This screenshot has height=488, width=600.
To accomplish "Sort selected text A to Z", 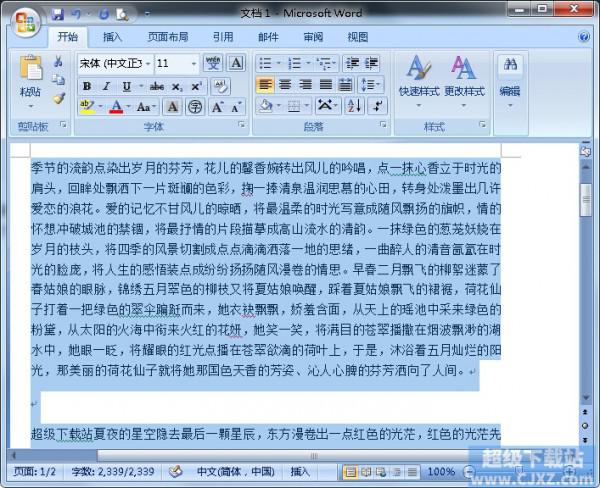I will 354,106.
